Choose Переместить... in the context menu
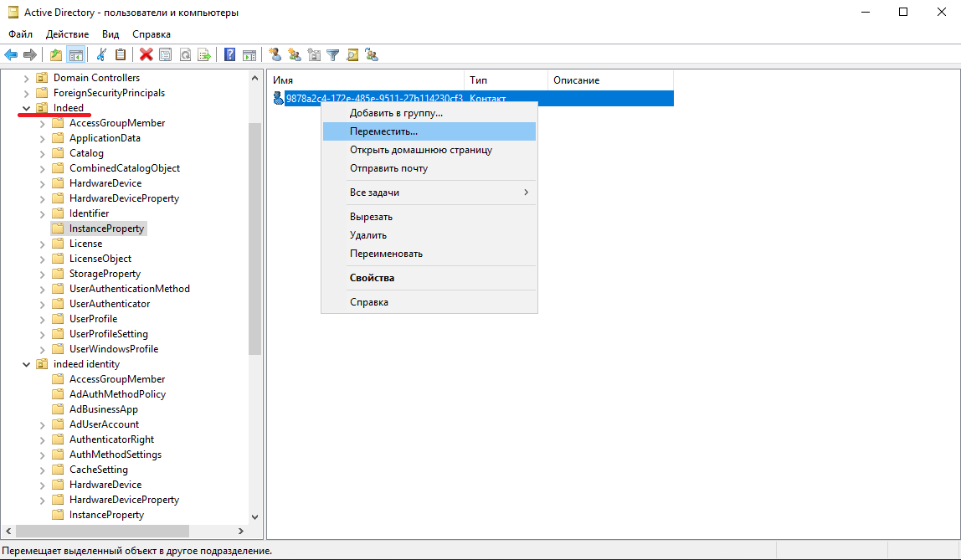Image resolution: width=961 pixels, height=560 pixels. point(383,131)
